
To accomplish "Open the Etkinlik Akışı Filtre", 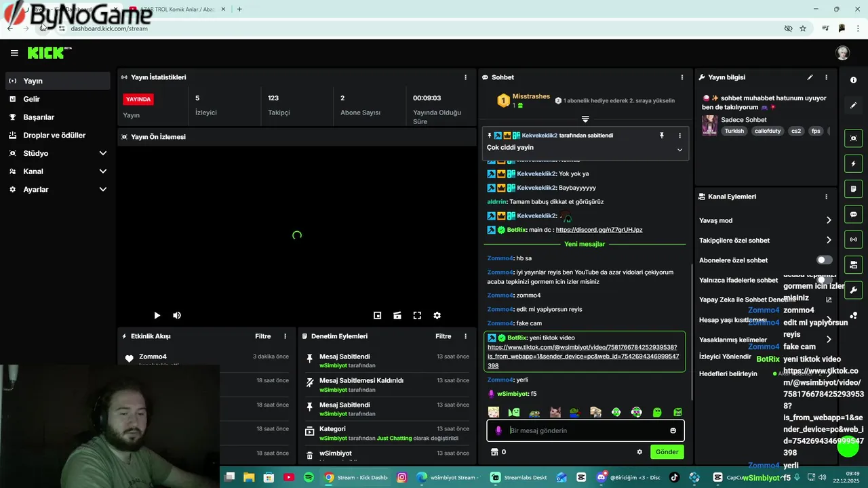I will coord(262,336).
